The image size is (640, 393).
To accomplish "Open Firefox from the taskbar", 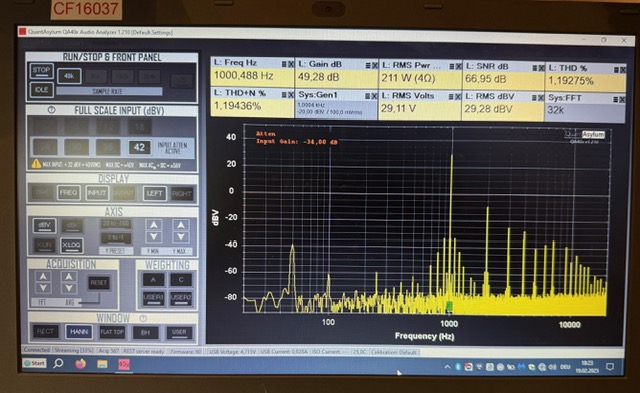I will [x=80, y=363].
